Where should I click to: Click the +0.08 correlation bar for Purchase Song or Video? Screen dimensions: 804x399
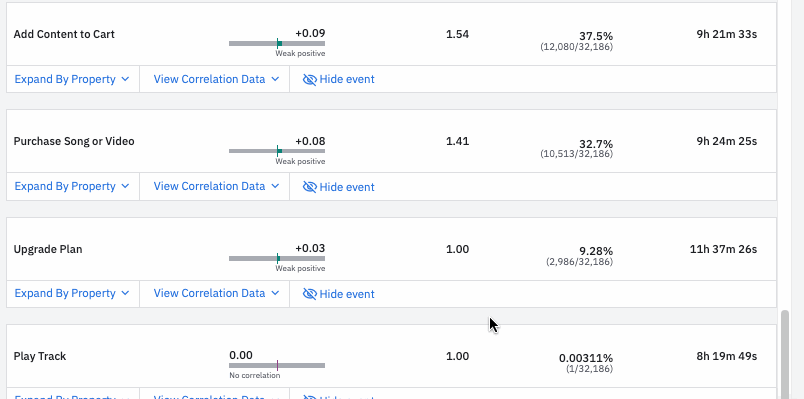[x=277, y=151]
